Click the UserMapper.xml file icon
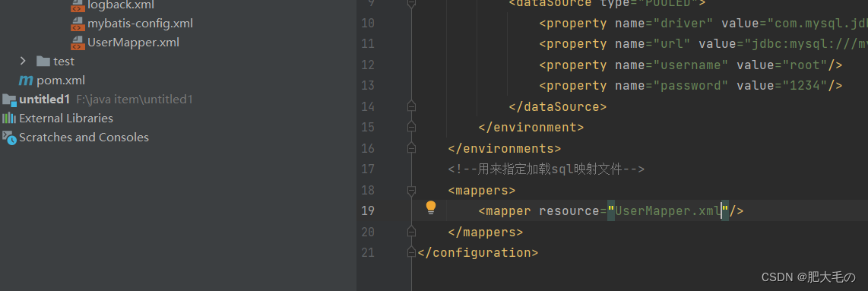 point(78,43)
